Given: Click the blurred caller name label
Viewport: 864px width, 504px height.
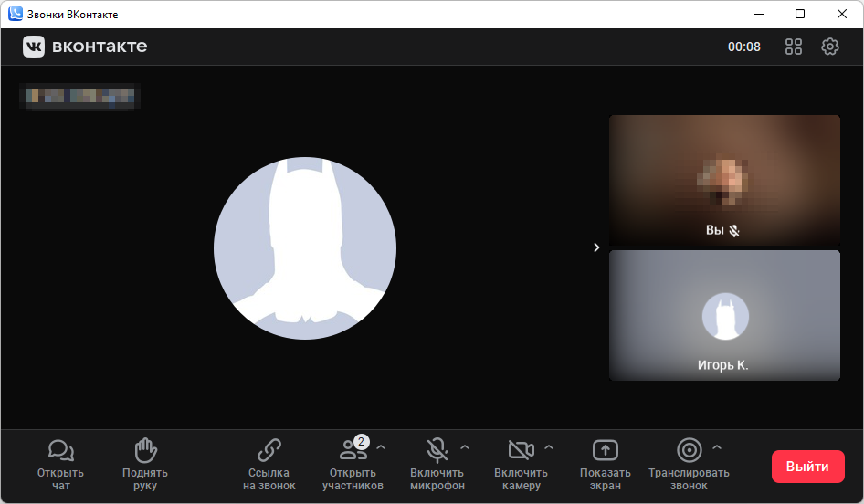Looking at the screenshot, I should tap(79, 97).
